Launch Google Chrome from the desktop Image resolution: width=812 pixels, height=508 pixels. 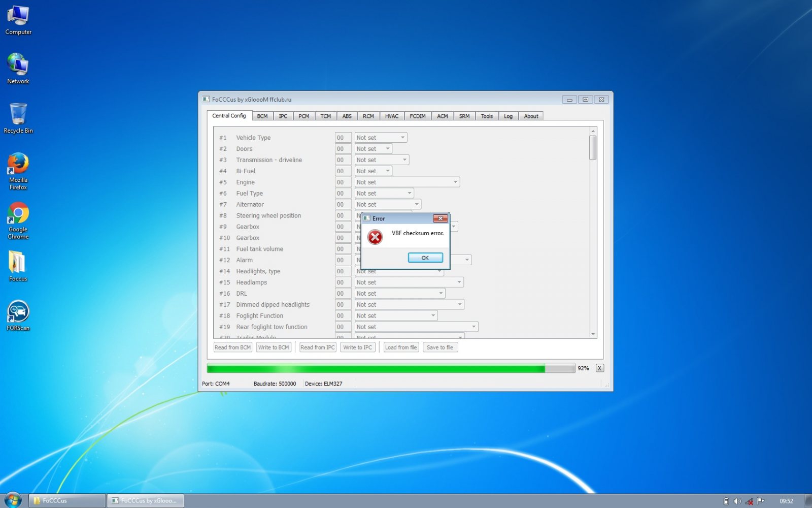point(18,220)
